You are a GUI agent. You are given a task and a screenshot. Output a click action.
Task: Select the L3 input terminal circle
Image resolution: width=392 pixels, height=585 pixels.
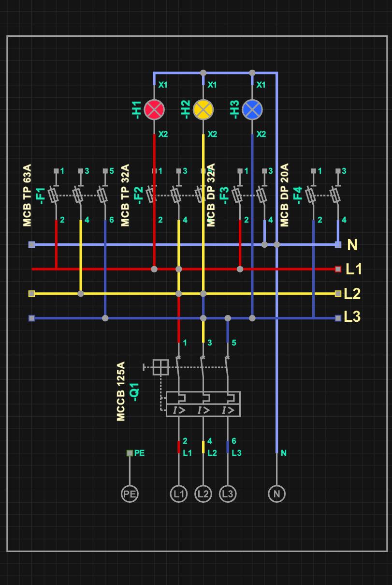click(x=228, y=494)
